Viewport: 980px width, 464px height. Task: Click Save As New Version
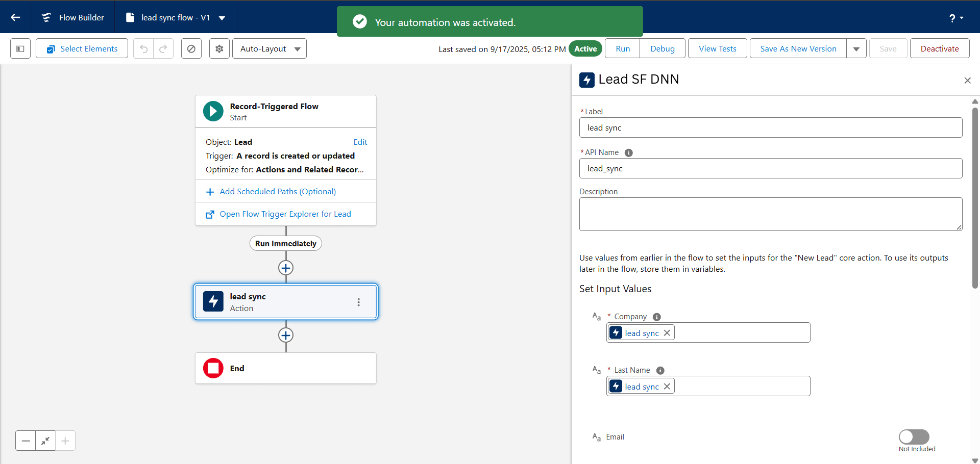[798, 48]
